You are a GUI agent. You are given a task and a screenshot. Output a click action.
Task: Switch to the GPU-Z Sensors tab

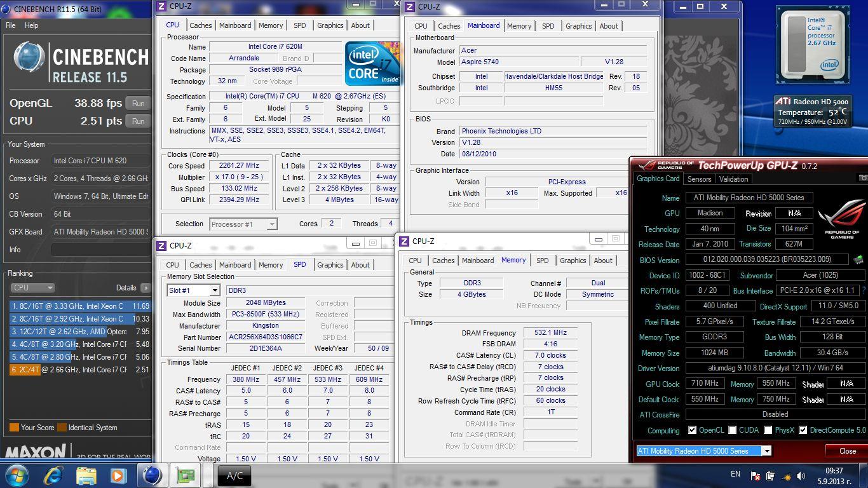pyautogui.click(x=700, y=179)
